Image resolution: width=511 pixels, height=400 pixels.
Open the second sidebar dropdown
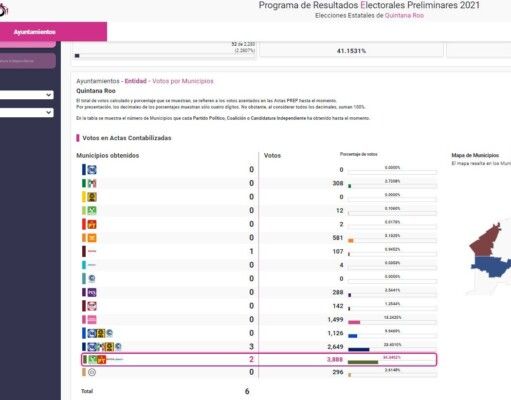[27, 112]
